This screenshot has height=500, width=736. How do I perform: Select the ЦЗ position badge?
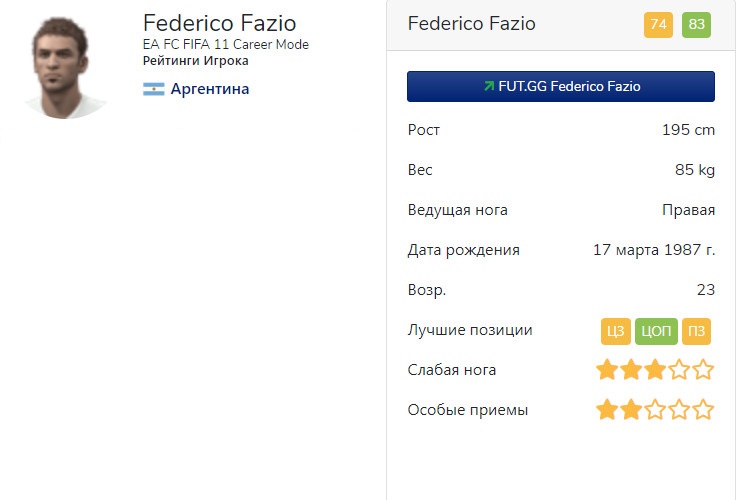(615, 331)
